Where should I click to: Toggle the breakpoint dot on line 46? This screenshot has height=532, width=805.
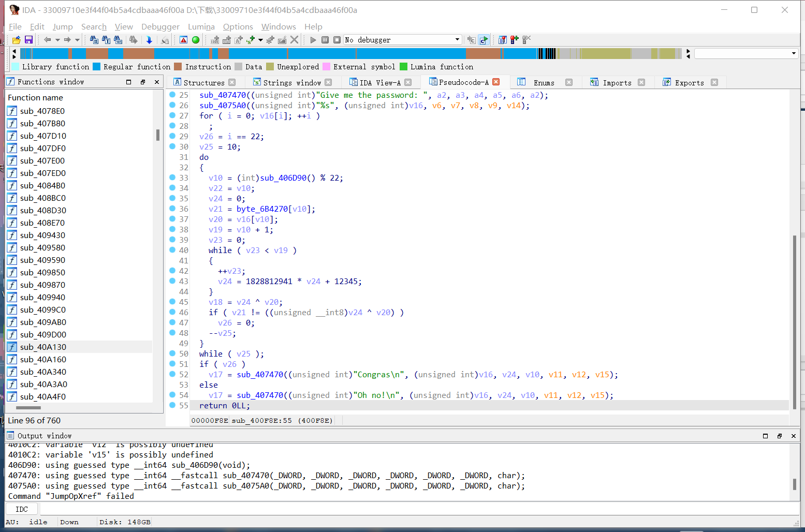pos(172,312)
